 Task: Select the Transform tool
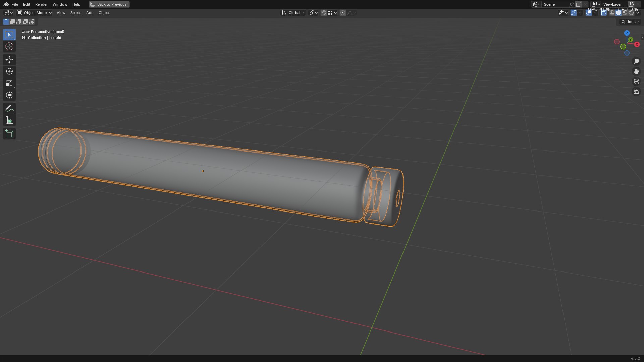coord(9,95)
